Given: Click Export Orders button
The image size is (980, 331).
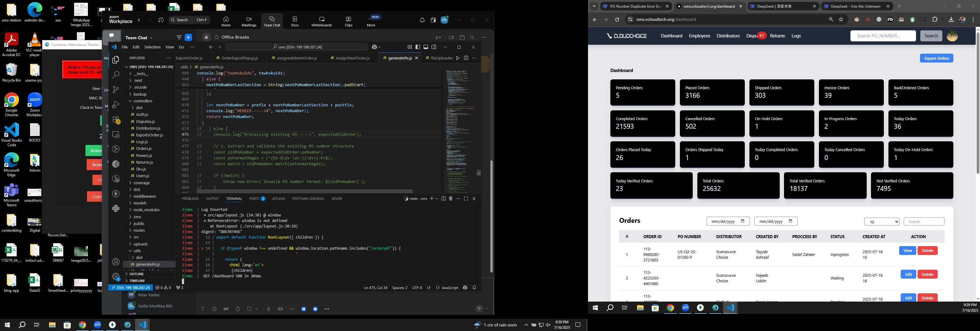Looking at the screenshot, I should coord(936,58).
